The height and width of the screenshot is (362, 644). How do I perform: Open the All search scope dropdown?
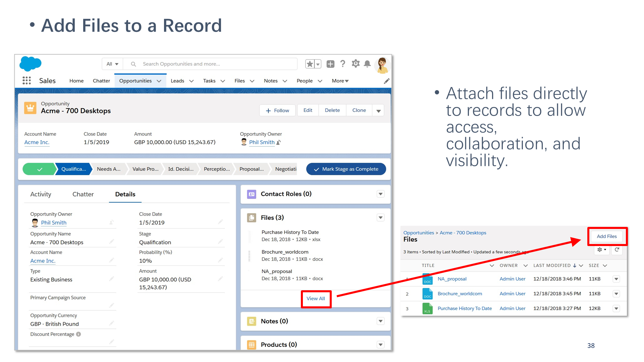tap(112, 64)
